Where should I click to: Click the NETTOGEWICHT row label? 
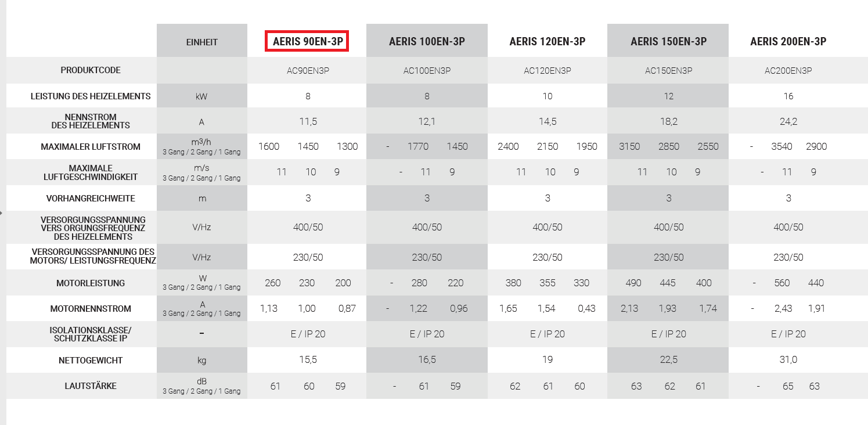coord(91,361)
